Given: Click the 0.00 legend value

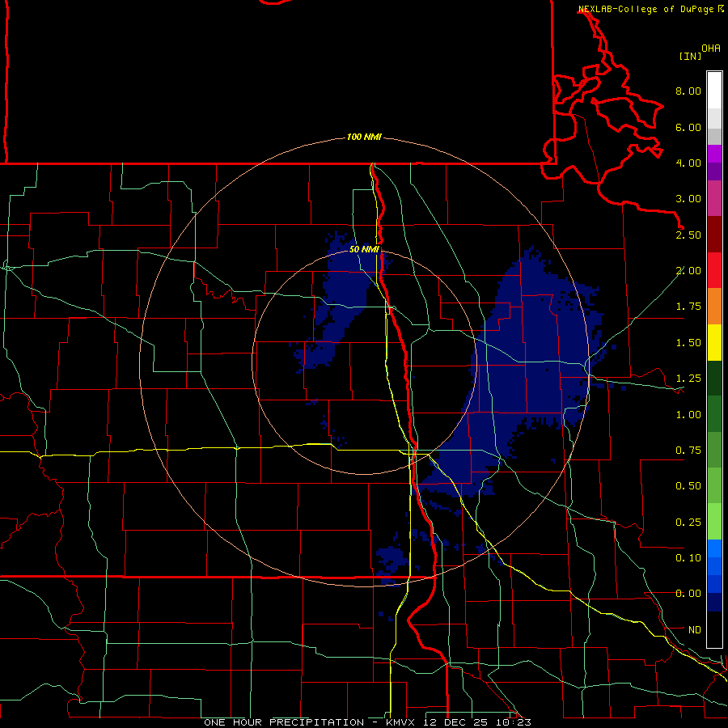Looking at the screenshot, I should coord(688,594).
